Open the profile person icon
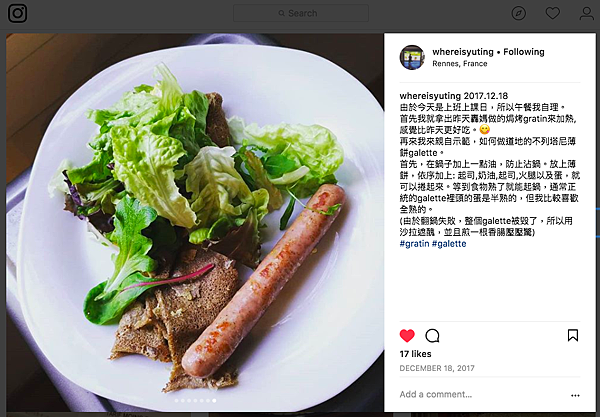 [x=586, y=13]
